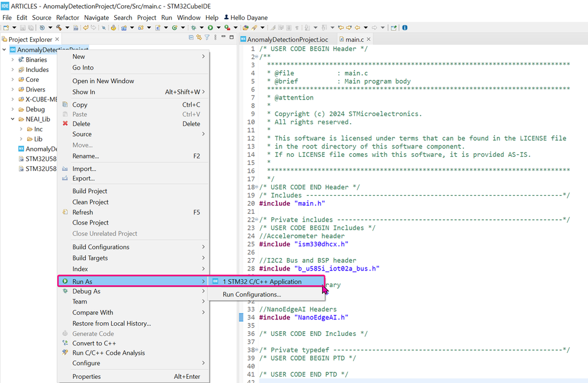Open Run Configurations... from submenu
The width and height of the screenshot is (588, 383).
[x=251, y=295]
